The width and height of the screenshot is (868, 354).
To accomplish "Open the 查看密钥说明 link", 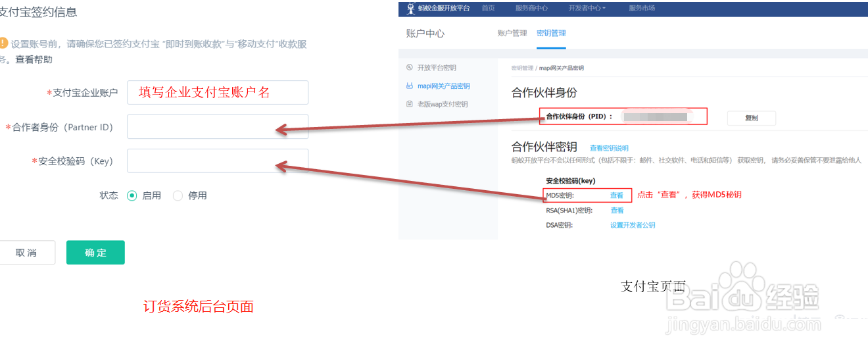I will [x=609, y=148].
